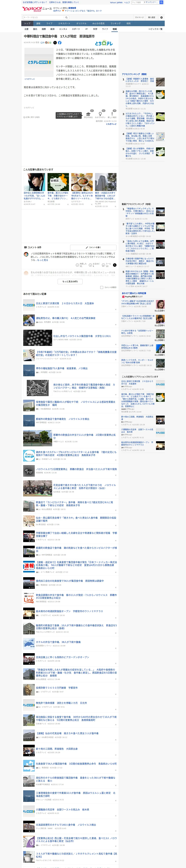186x868 pixels.
Task: Click もっと見る link in first comment
Action: (x=43, y=260)
